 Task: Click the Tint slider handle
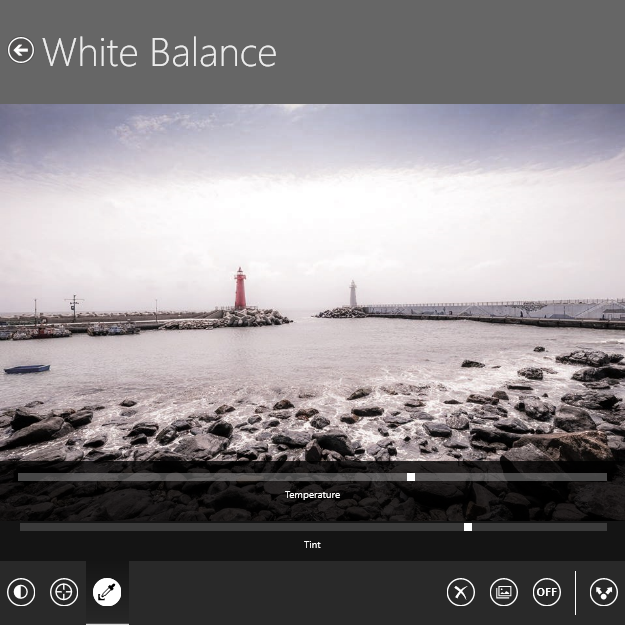coord(468,527)
